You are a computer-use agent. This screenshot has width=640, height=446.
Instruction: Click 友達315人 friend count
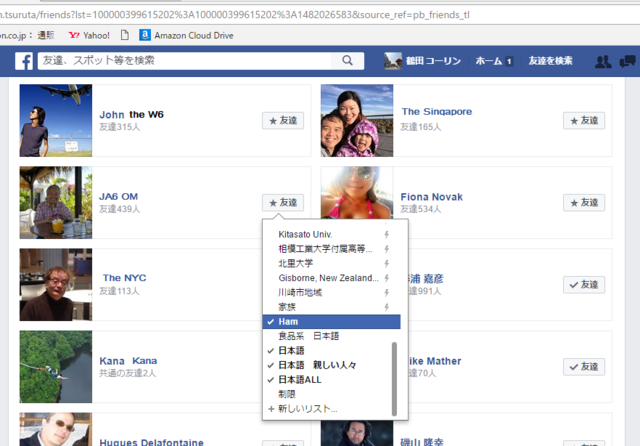click(120, 127)
